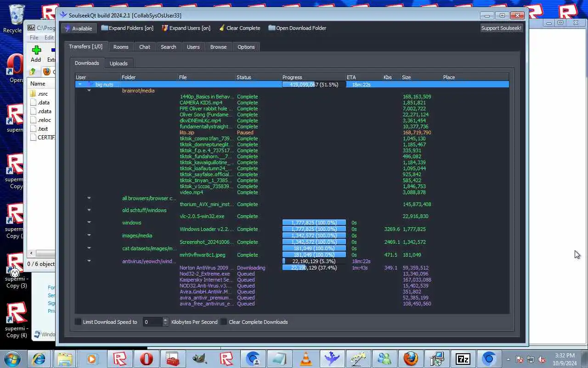Launch Internet Explorer from taskbar
Image resolution: width=588 pixels, height=368 pixels.
click(39, 358)
